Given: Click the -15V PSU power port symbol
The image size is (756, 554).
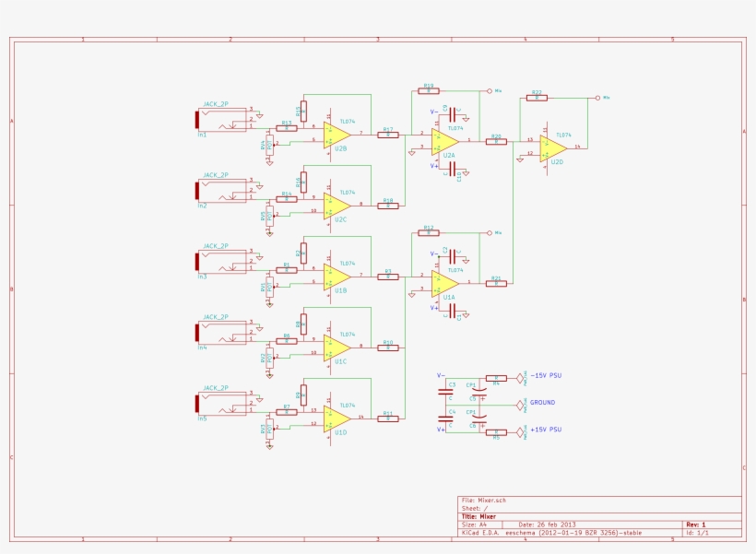Looking at the screenshot, I should [x=520, y=378].
